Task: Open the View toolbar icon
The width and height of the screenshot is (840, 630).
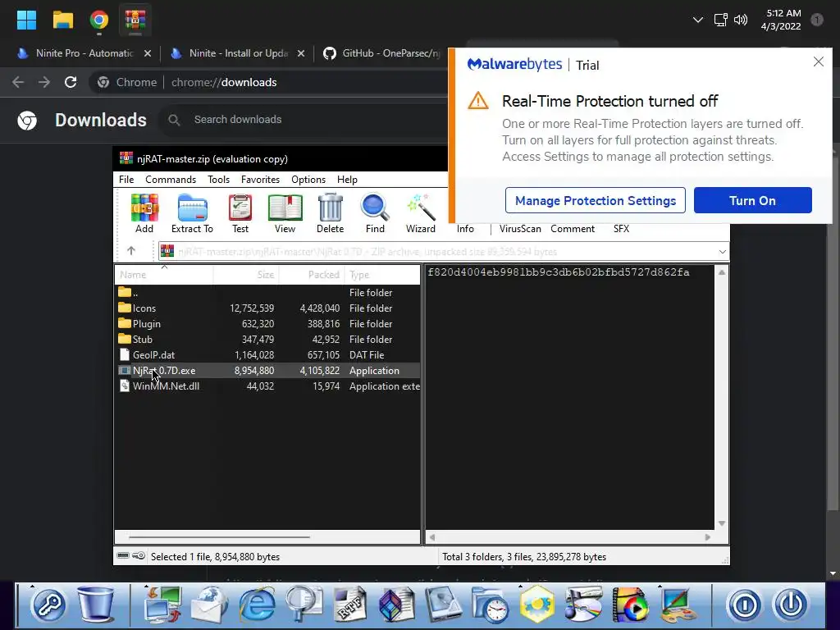Action: click(x=285, y=214)
